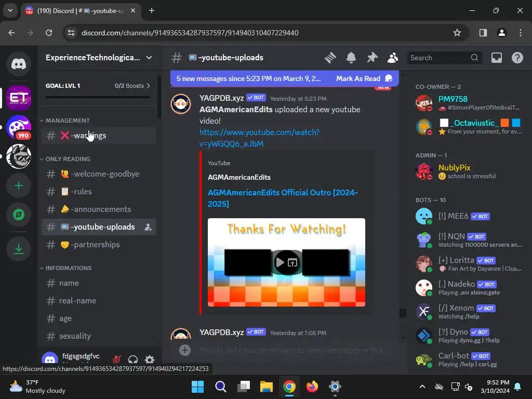
Task: Open the -welcome-goodbye channel
Action: point(99,174)
